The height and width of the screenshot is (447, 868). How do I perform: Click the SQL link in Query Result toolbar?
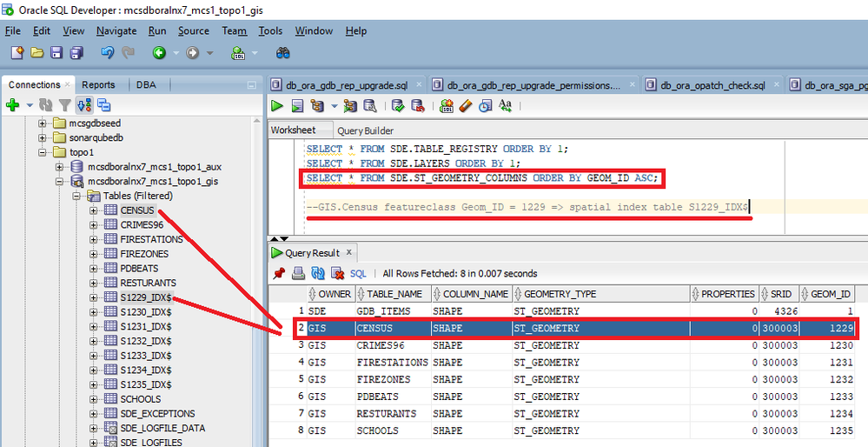(x=358, y=274)
